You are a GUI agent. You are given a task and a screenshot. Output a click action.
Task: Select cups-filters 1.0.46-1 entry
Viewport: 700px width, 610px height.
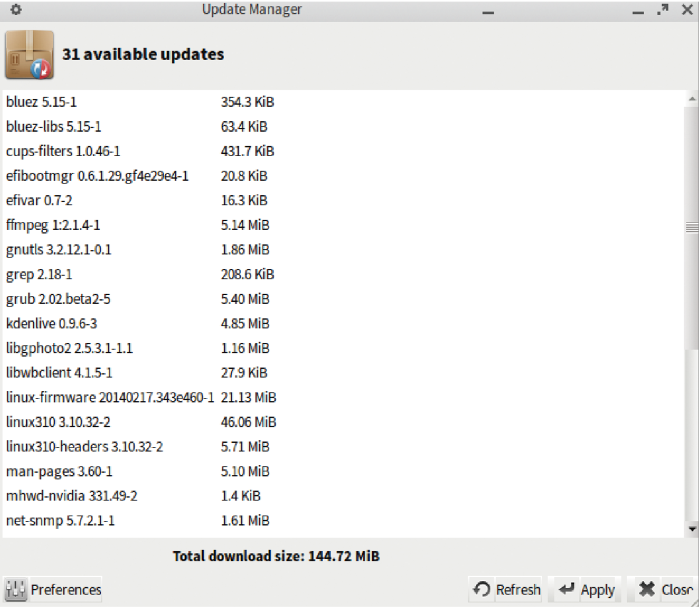(344, 151)
